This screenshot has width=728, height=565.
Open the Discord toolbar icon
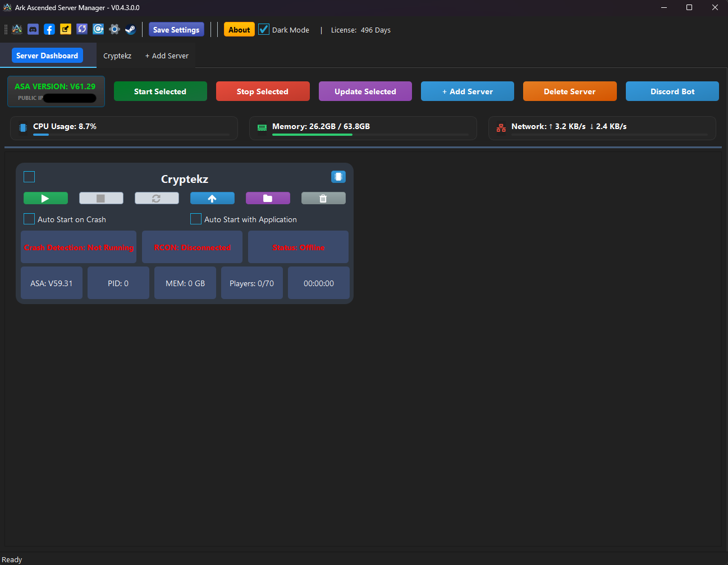point(33,29)
